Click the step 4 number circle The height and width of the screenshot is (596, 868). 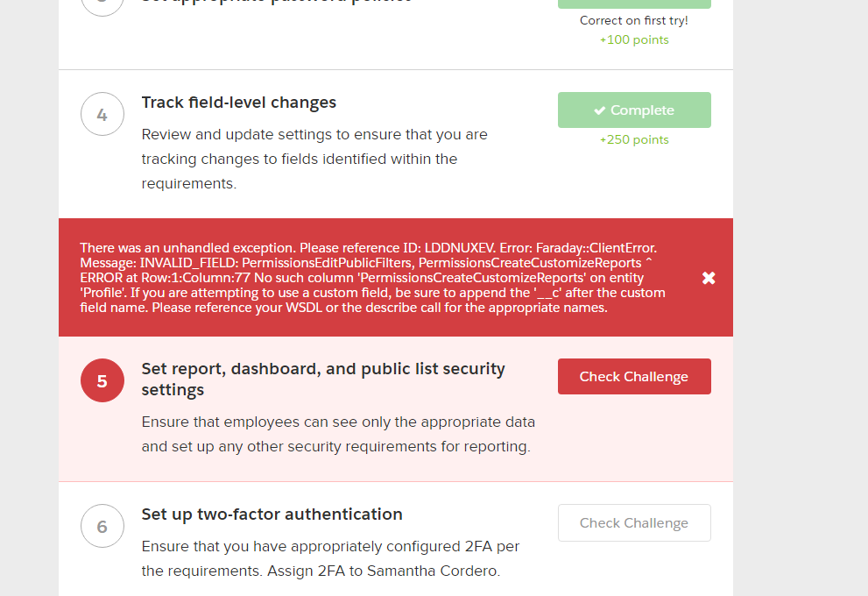pyautogui.click(x=102, y=114)
